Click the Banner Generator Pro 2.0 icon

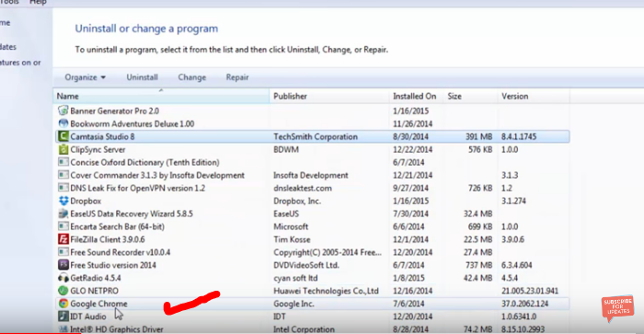pyautogui.click(x=63, y=110)
